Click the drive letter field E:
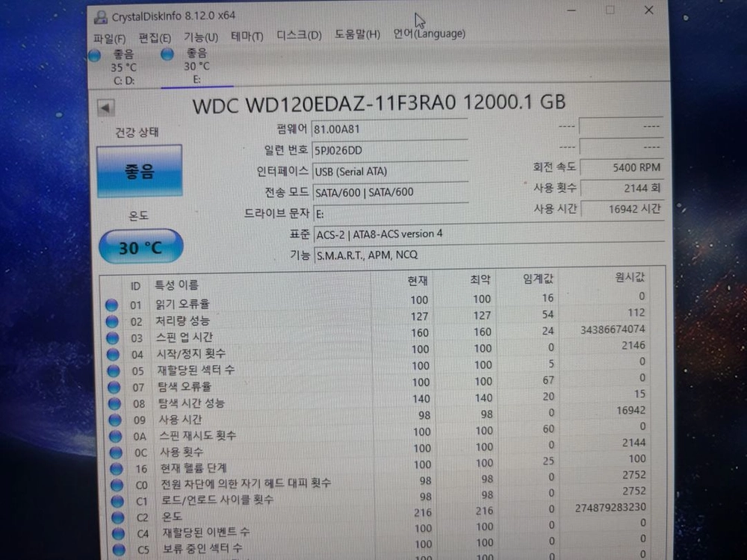The width and height of the screenshot is (747, 560). pos(391,214)
